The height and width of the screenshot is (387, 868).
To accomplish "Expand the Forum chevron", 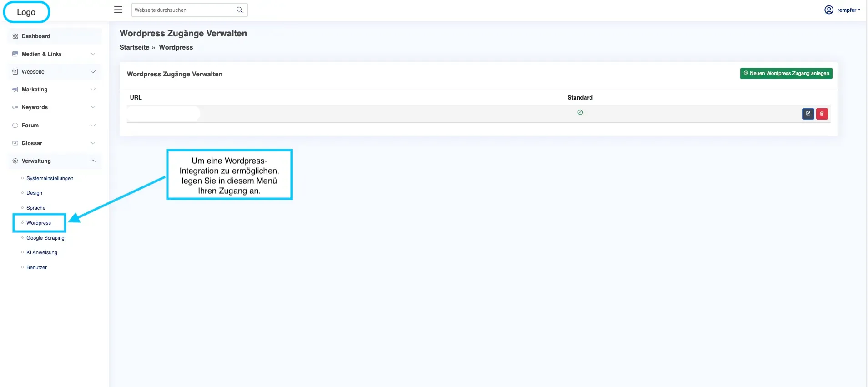I will [93, 126].
